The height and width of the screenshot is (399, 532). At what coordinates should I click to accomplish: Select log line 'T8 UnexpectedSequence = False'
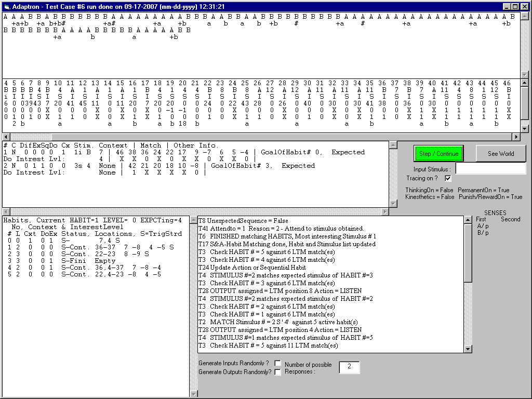[x=243, y=221]
